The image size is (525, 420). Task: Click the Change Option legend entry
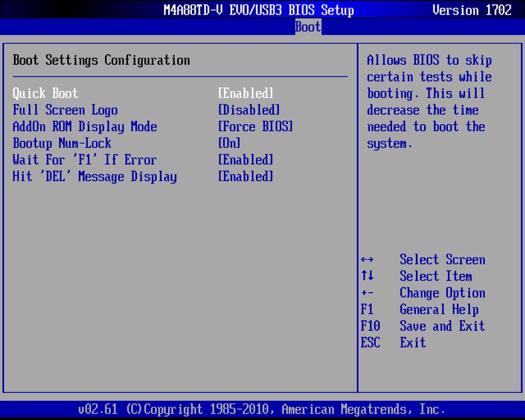pyautogui.click(x=442, y=293)
